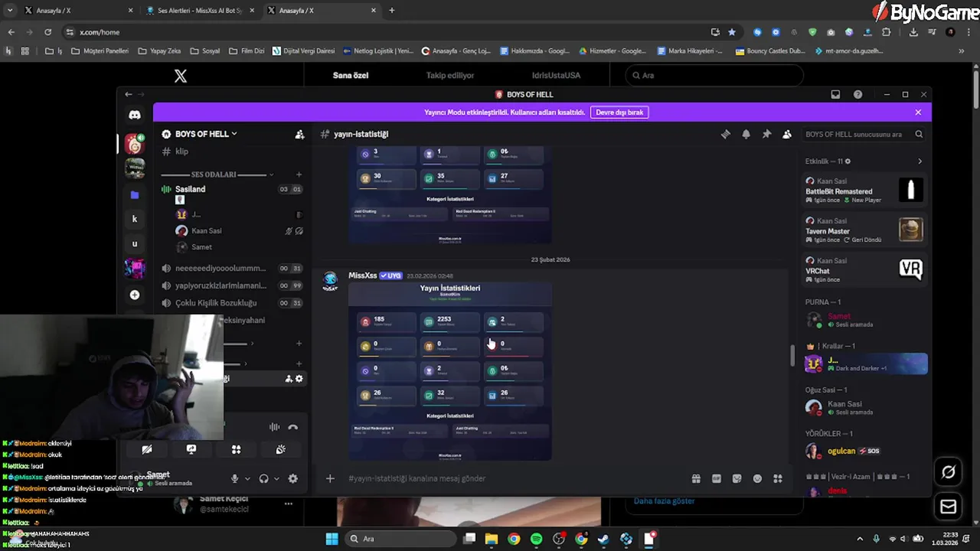Open sticker picker in message bar
The image size is (980, 551).
[737, 478]
